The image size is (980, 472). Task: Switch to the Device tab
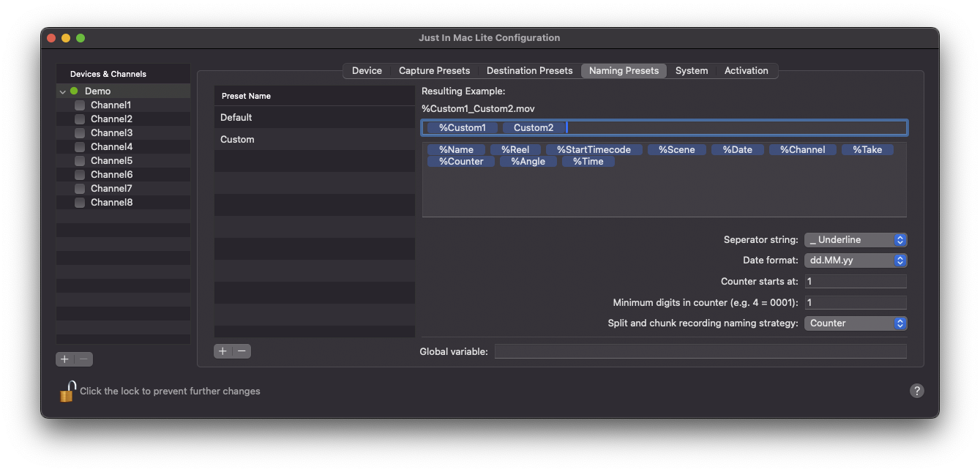[367, 70]
